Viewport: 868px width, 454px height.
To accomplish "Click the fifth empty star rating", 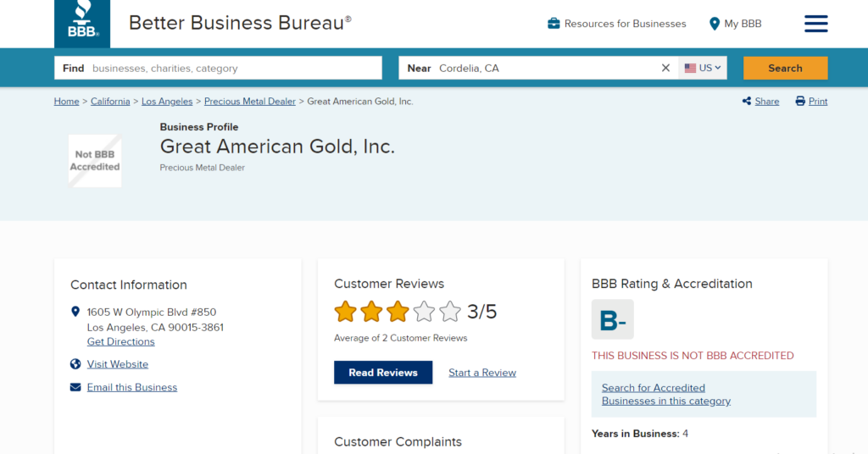I will coord(450,312).
